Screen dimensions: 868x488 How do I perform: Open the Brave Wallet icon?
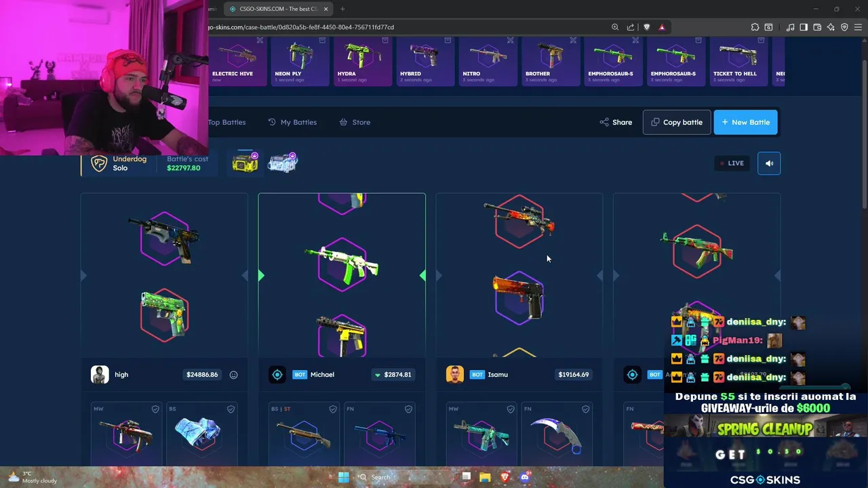coord(817,27)
